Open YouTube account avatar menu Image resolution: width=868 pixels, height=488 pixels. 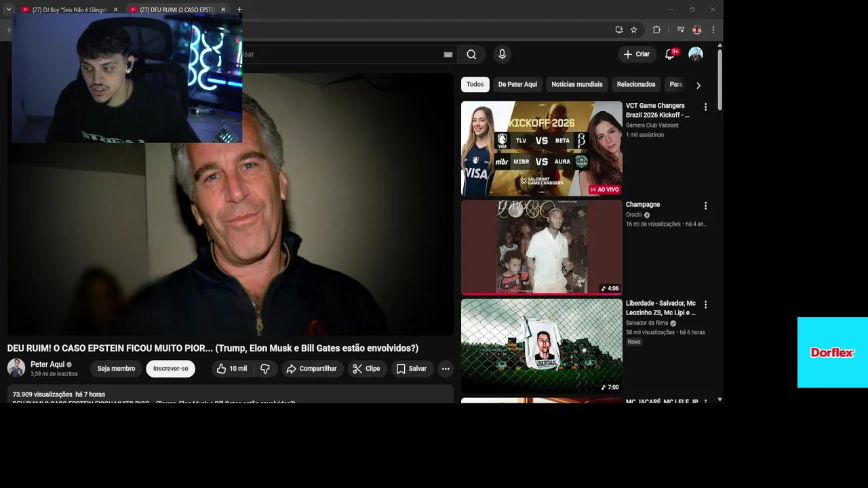coord(696,54)
